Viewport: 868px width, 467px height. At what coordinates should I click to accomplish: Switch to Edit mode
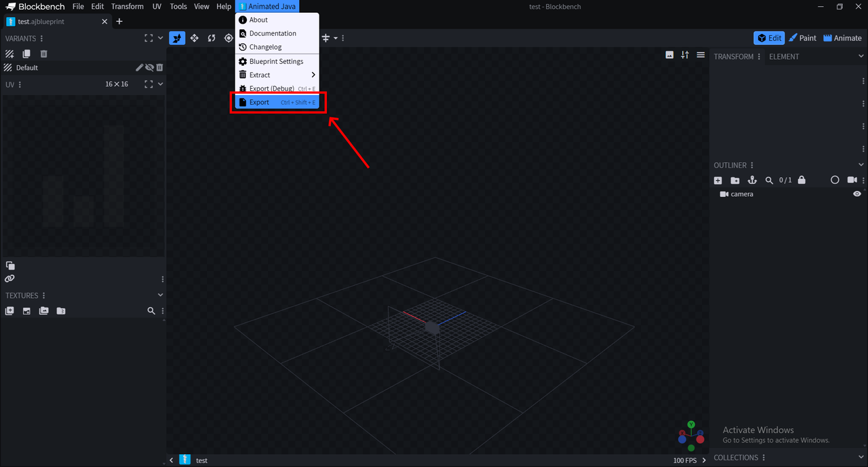coord(769,38)
